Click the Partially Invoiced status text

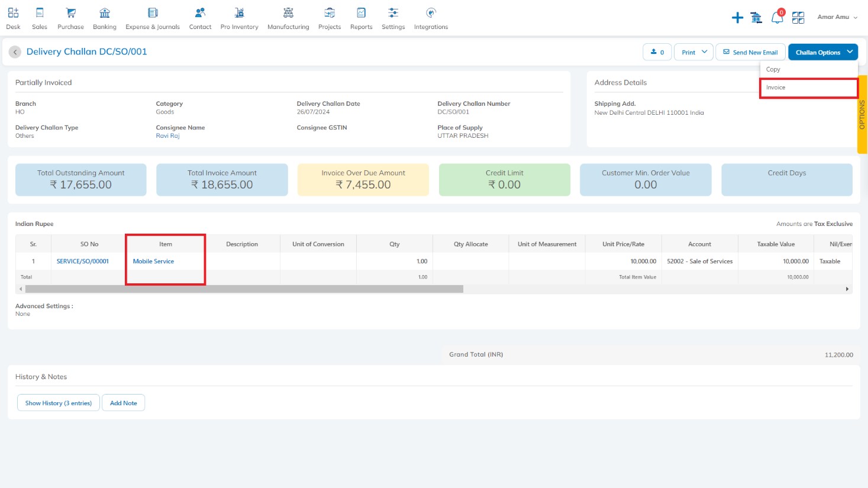click(44, 83)
